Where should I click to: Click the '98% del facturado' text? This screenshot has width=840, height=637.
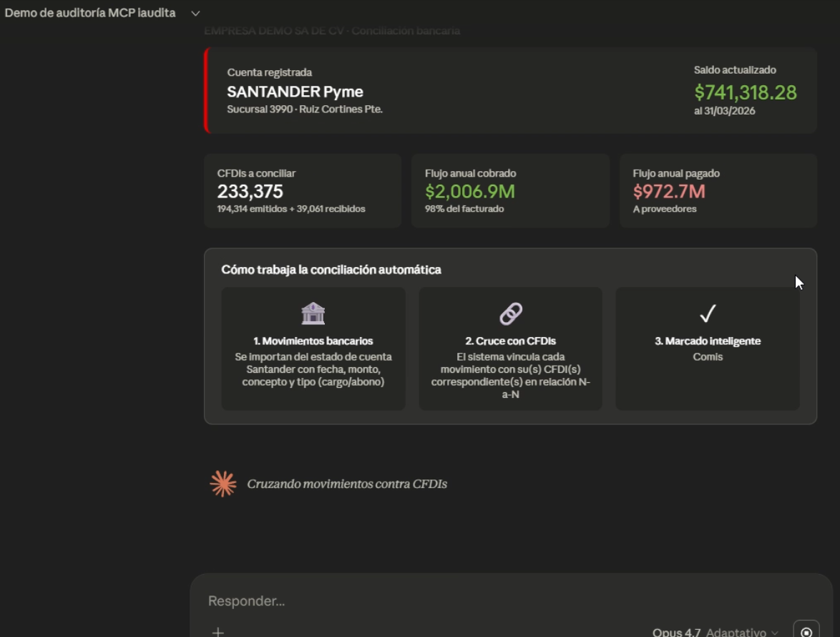point(464,208)
